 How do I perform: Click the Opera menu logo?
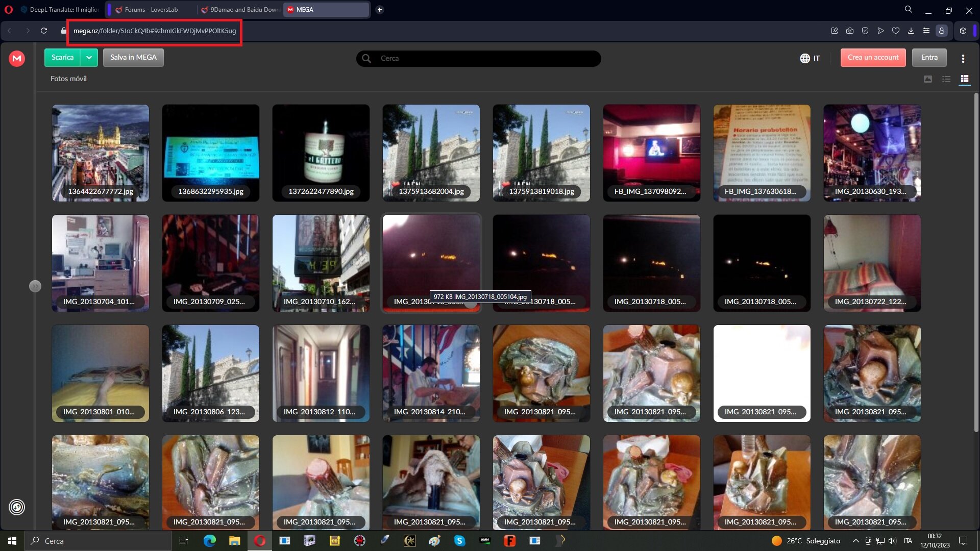[8, 10]
